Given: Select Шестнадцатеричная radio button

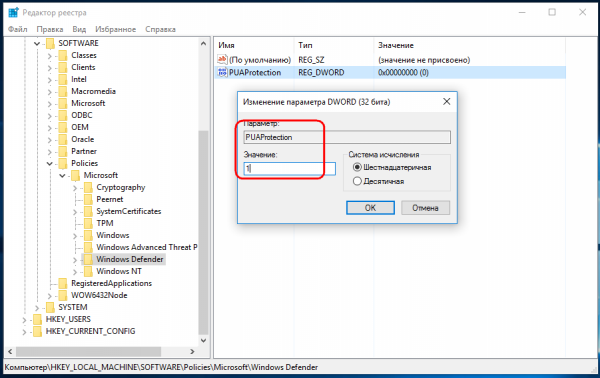Looking at the screenshot, I should pyautogui.click(x=357, y=168).
